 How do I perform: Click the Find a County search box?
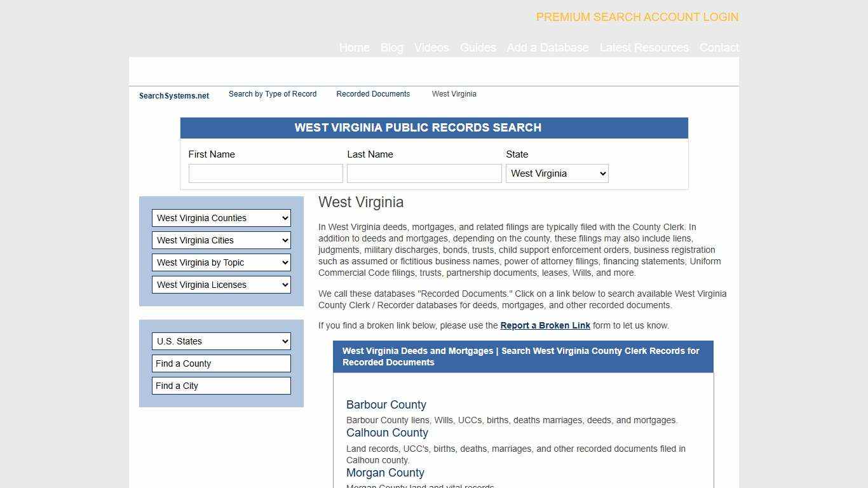[x=221, y=363]
